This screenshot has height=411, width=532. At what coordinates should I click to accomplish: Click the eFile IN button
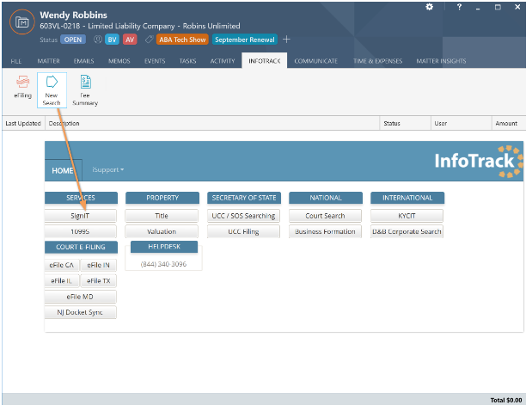tap(98, 265)
